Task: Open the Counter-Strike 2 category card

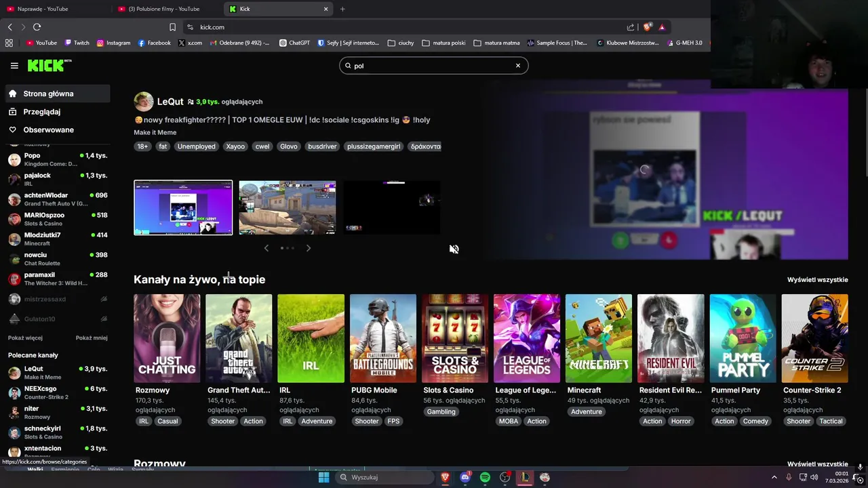Action: tap(814, 338)
